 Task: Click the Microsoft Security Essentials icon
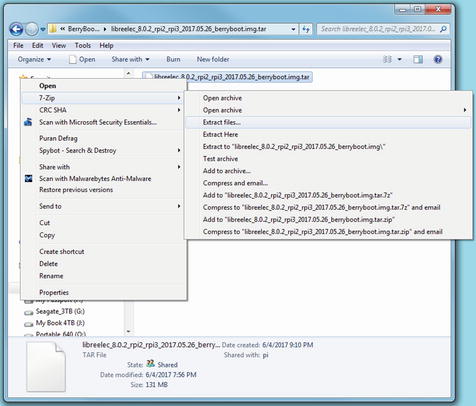(28, 122)
